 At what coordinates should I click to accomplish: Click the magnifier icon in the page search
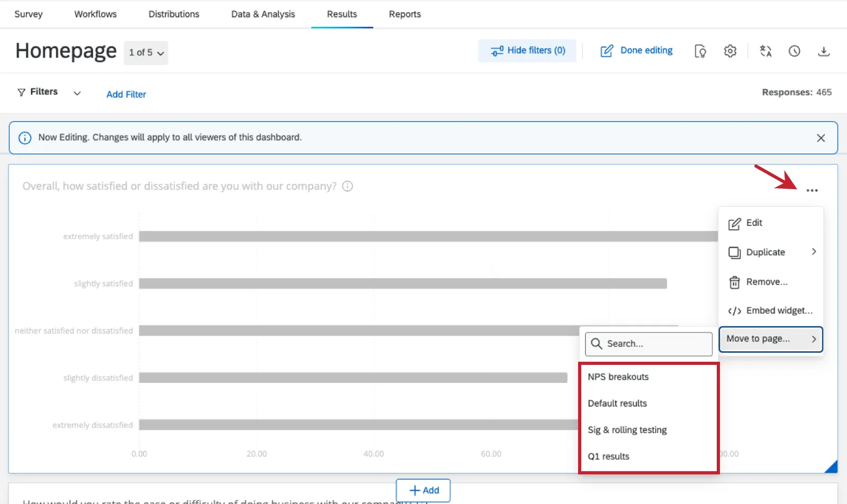[596, 344]
